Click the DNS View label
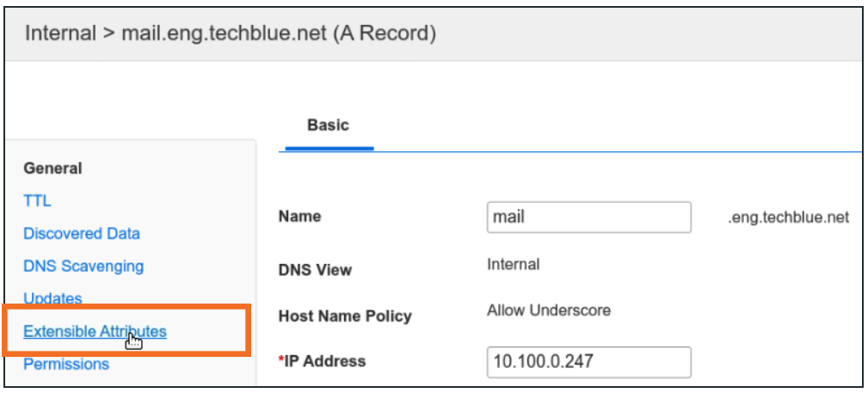This screenshot has height=393, width=868. coord(315,270)
